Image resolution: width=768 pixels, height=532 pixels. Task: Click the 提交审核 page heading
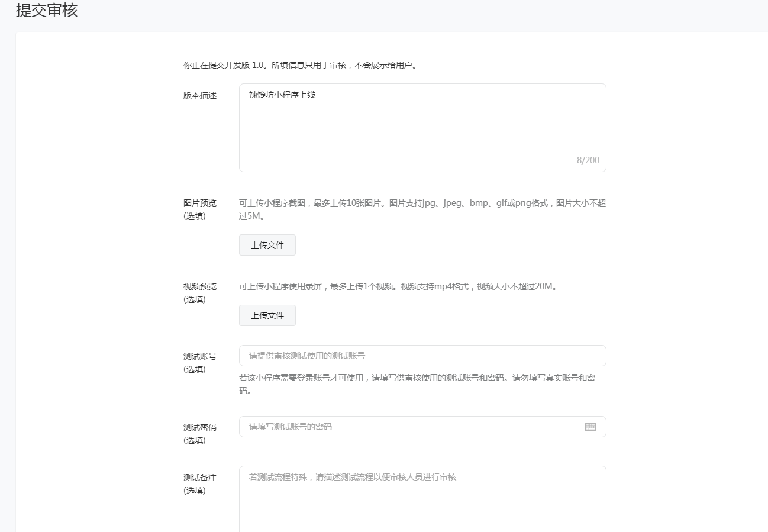47,11
